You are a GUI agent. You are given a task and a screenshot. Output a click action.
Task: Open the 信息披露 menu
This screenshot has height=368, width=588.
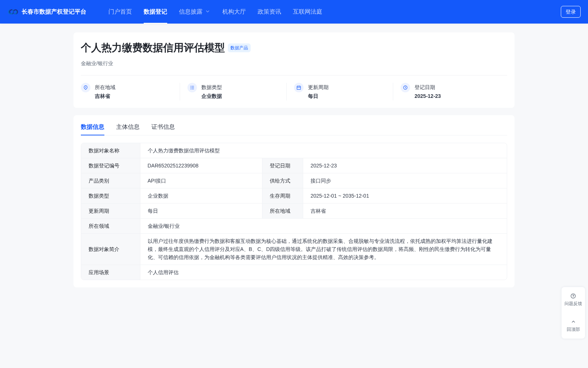click(x=191, y=12)
